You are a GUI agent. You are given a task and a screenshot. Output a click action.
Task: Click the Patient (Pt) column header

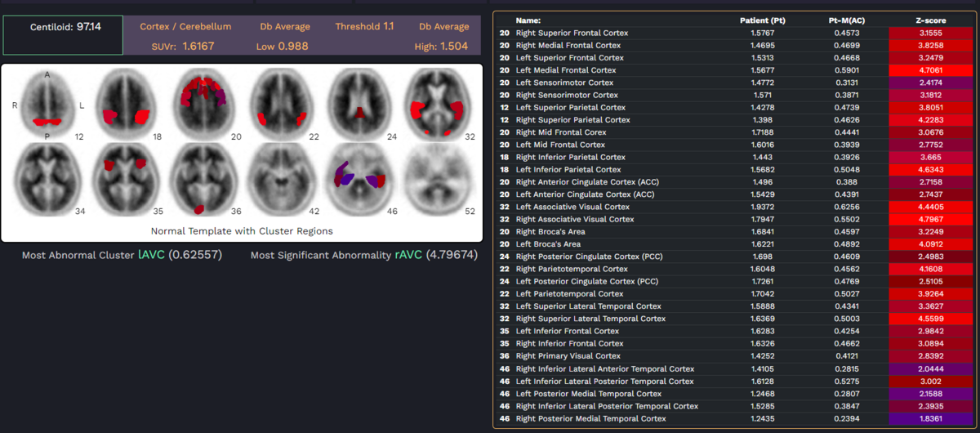(x=762, y=20)
